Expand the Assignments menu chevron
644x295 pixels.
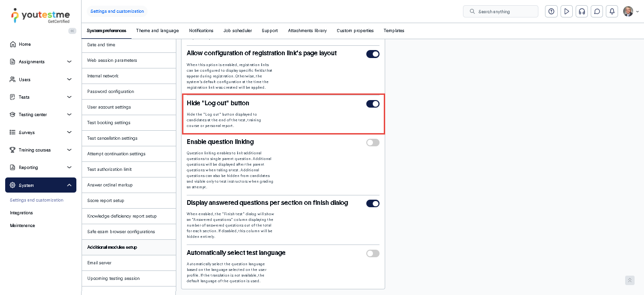(69, 62)
